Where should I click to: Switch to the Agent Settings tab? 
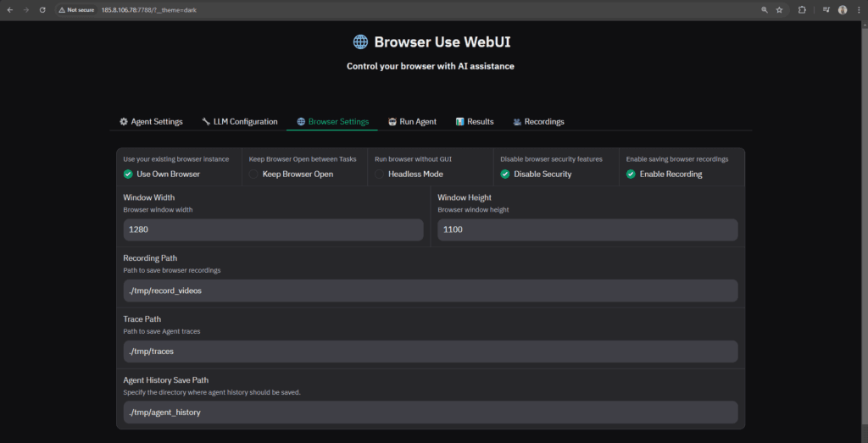(151, 122)
